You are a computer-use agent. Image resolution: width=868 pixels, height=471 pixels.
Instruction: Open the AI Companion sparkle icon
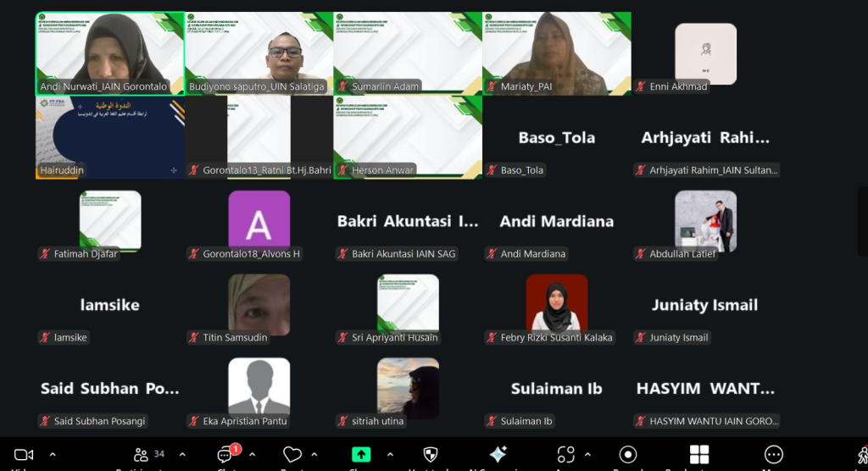tap(498, 455)
